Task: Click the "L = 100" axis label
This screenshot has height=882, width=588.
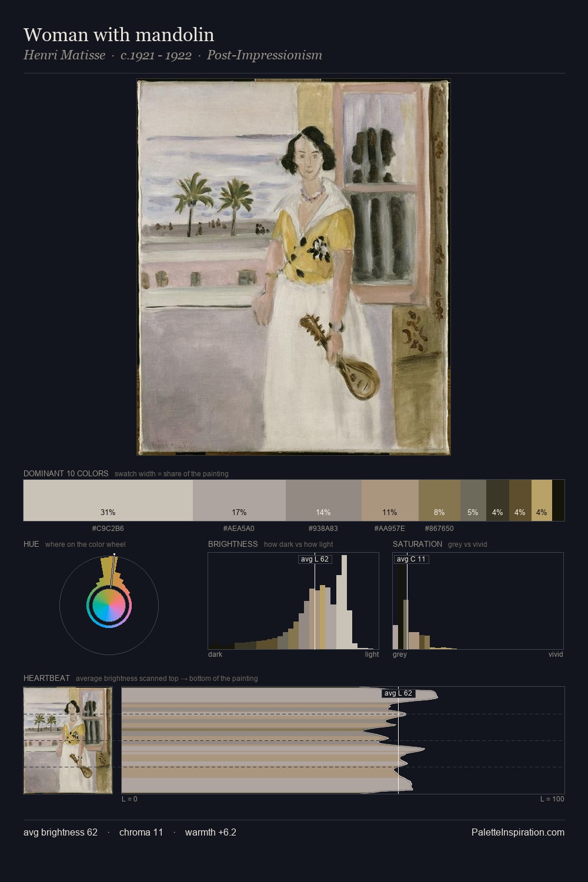Action: [552, 799]
